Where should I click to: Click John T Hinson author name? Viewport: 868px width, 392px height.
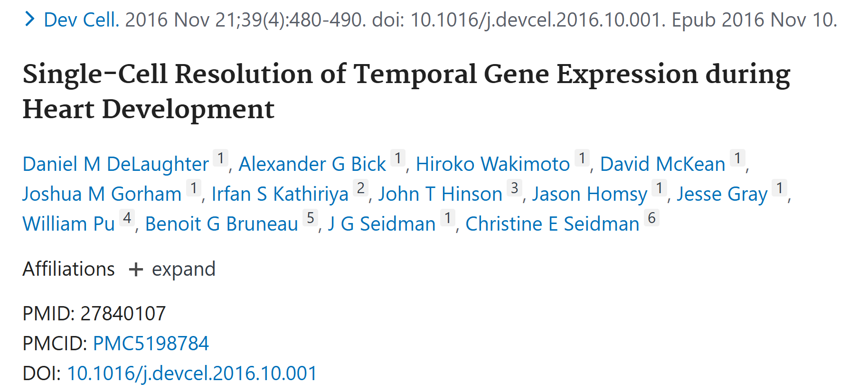coord(440,194)
